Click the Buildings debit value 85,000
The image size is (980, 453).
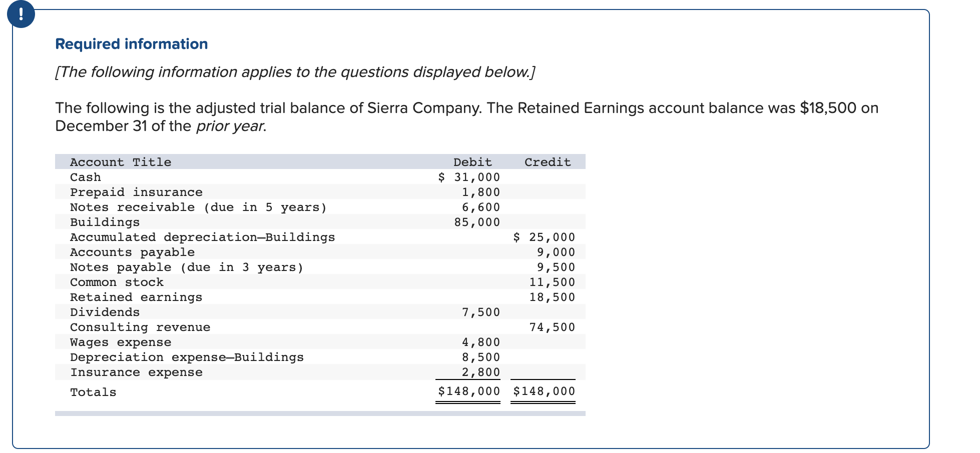click(x=477, y=222)
